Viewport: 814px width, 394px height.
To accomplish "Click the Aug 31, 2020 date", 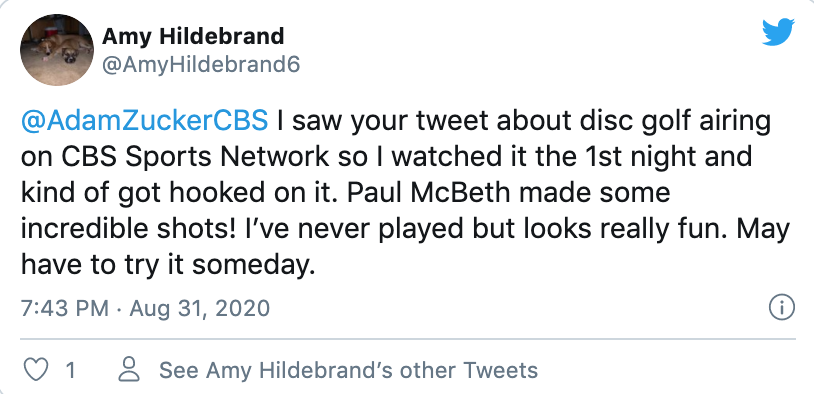I will click(199, 308).
